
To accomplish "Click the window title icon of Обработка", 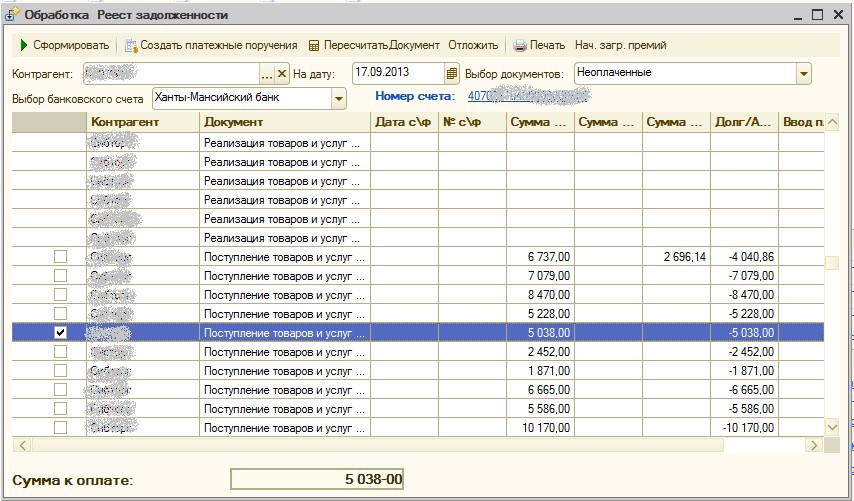I will click(x=12, y=15).
